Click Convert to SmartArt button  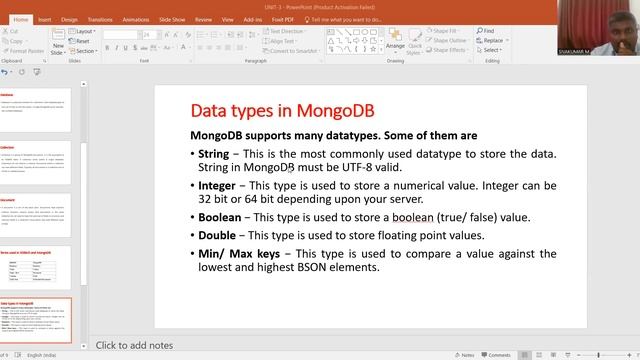click(291, 51)
